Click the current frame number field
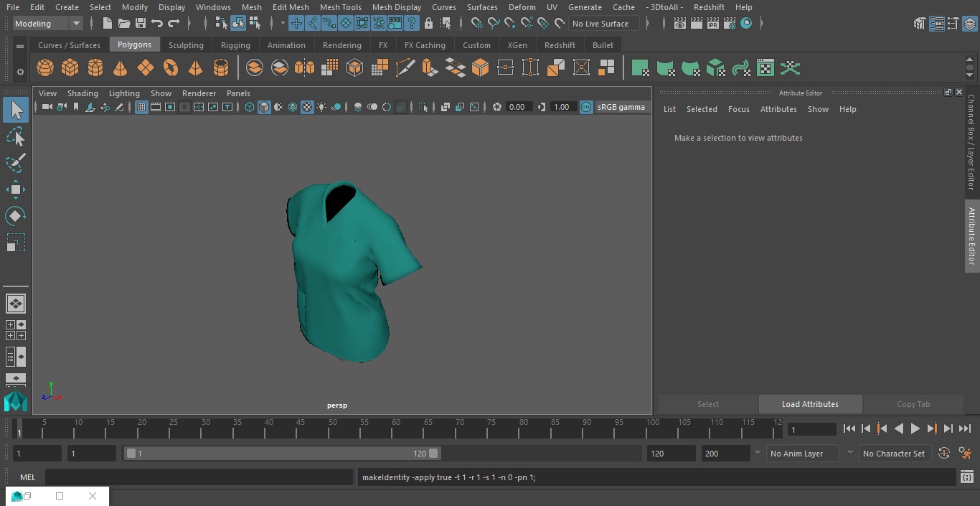This screenshot has width=980, height=506. pos(812,429)
